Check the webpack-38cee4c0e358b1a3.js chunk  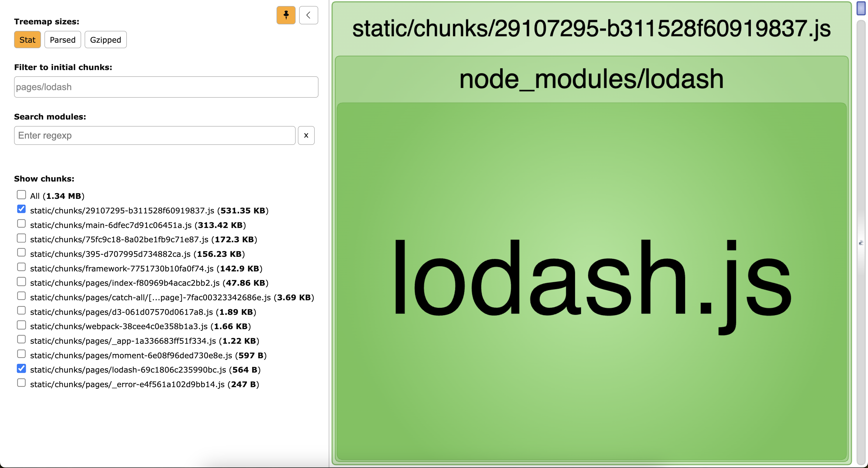(21, 325)
